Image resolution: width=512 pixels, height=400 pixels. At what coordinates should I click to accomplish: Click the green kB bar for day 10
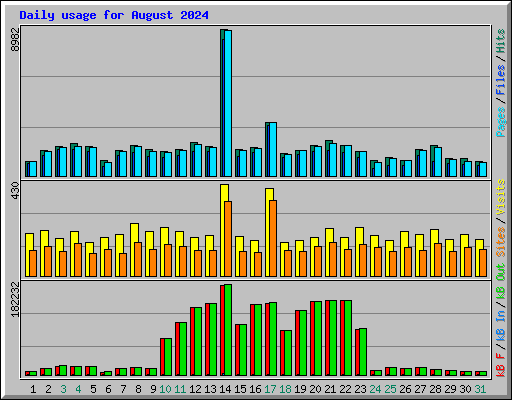(x=168, y=357)
